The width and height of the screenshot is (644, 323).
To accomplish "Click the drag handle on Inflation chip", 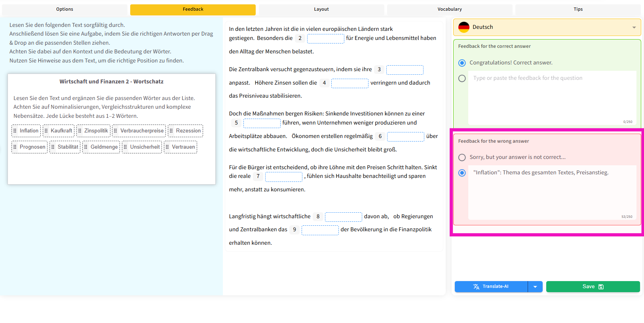I will [15, 131].
